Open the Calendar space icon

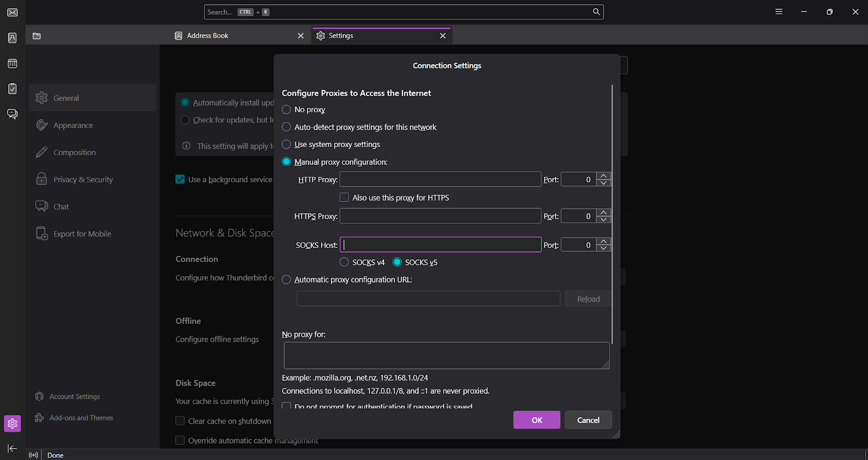[x=12, y=63]
